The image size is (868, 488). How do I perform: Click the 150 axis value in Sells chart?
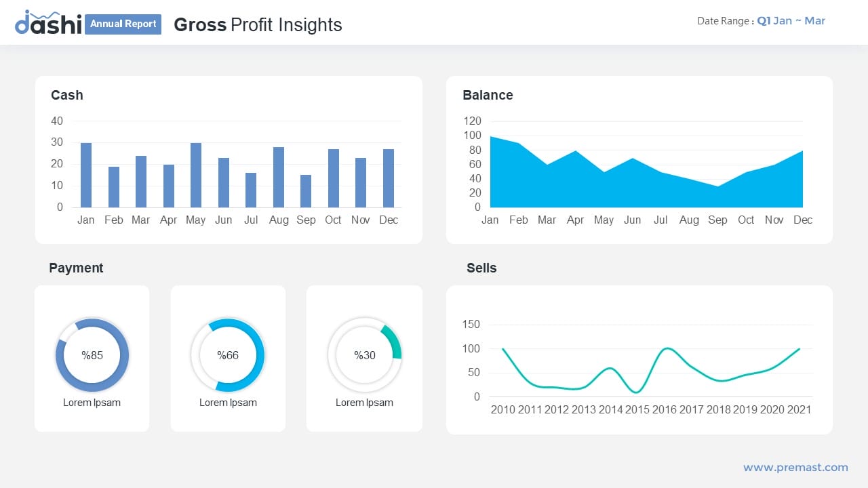(x=471, y=324)
